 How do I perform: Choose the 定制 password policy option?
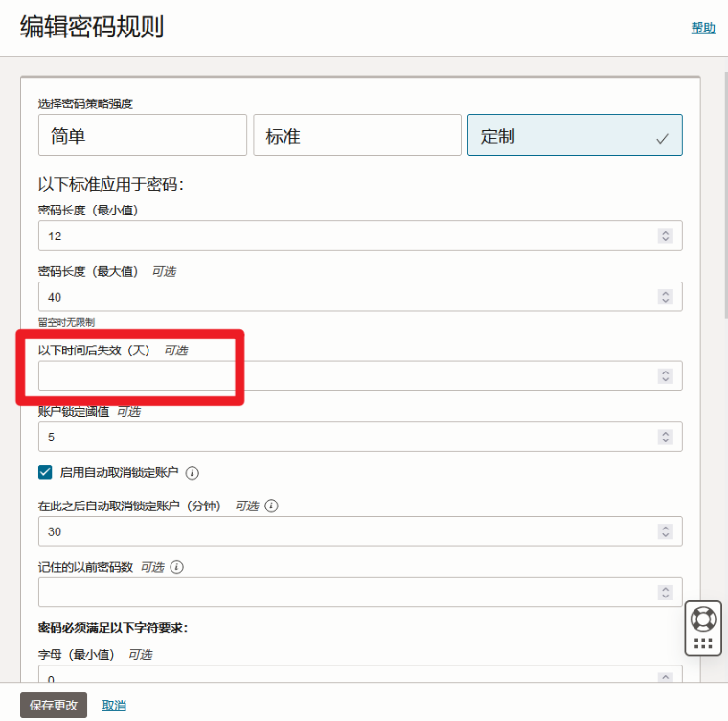pyautogui.click(x=574, y=136)
